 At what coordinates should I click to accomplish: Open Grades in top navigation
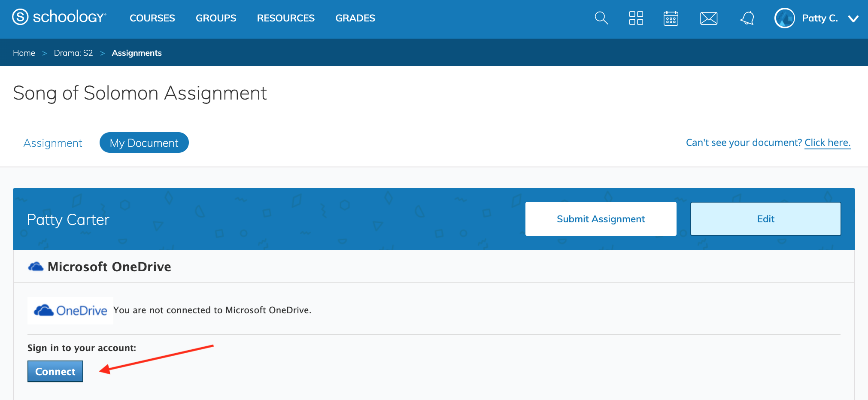(x=355, y=18)
